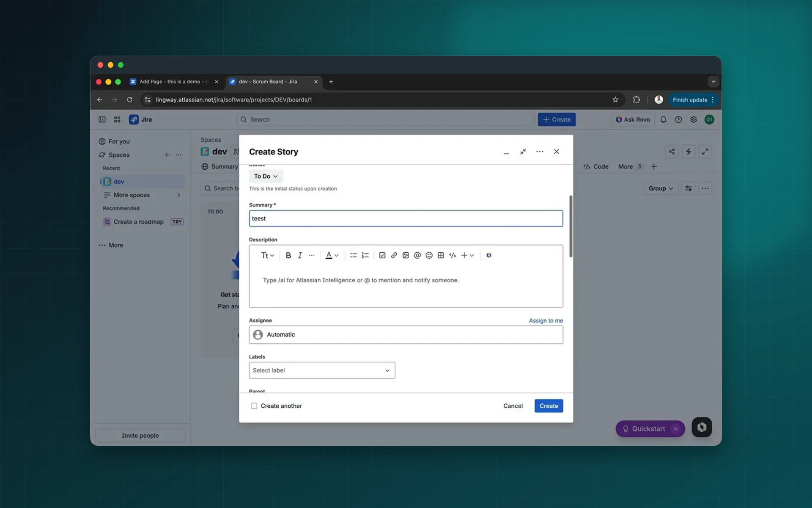The image size is (812, 508).
Task: Show more formatting options in the toolbar
Action: (312, 255)
